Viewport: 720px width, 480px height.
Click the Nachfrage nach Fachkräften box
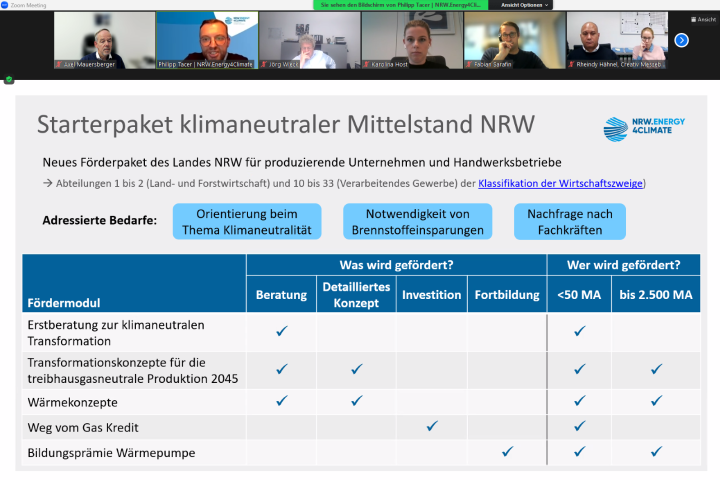pos(570,222)
